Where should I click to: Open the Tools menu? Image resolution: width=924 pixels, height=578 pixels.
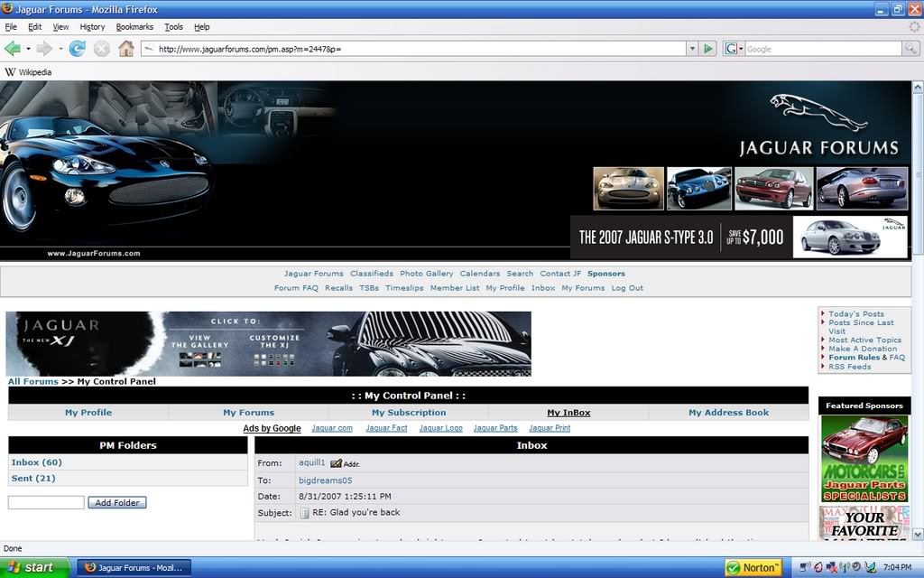pos(173,26)
